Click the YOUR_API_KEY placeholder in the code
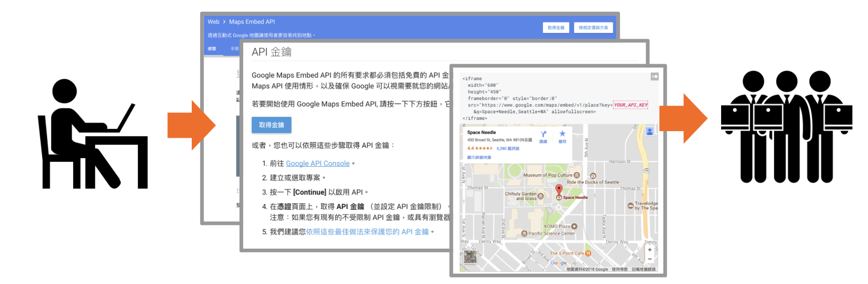Image resolution: width=868 pixels, height=284 pixels. (x=630, y=105)
